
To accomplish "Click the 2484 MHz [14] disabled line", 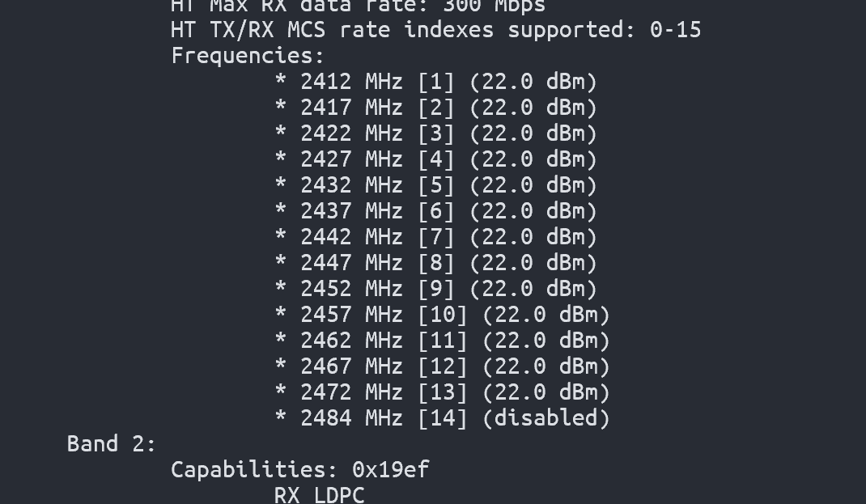I will (x=443, y=418).
